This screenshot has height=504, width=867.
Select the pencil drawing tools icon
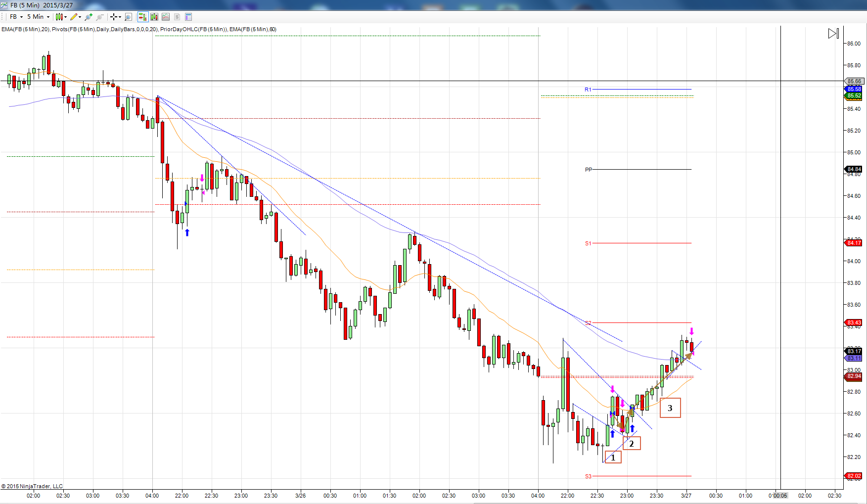74,17
